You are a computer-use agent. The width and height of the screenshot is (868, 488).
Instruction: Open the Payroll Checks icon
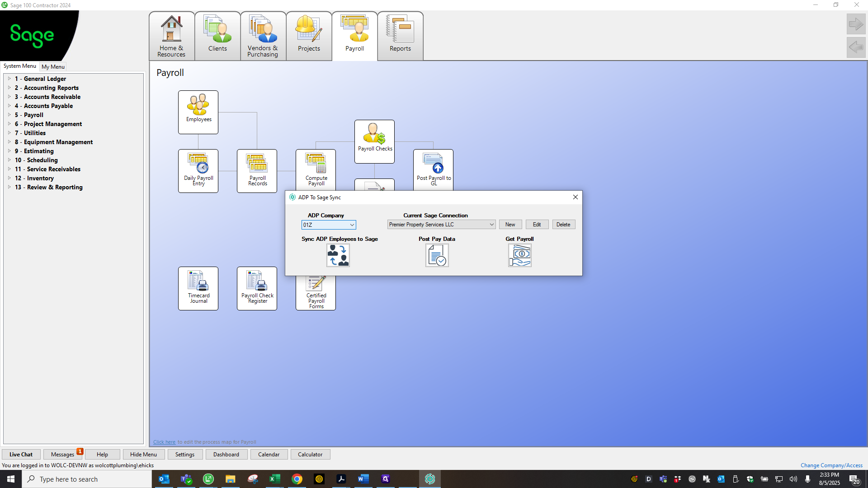(374, 141)
